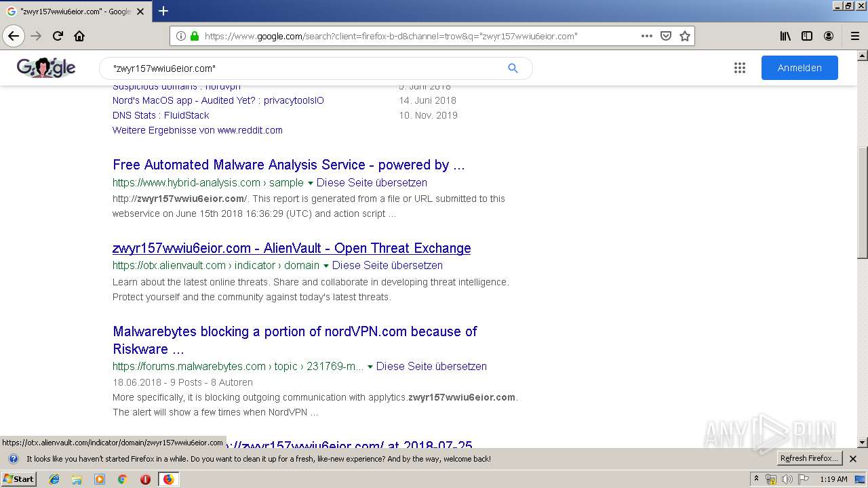This screenshot has width=868, height=488.
Task: Open Windows Explorer folder in taskbar
Action: click(x=77, y=479)
